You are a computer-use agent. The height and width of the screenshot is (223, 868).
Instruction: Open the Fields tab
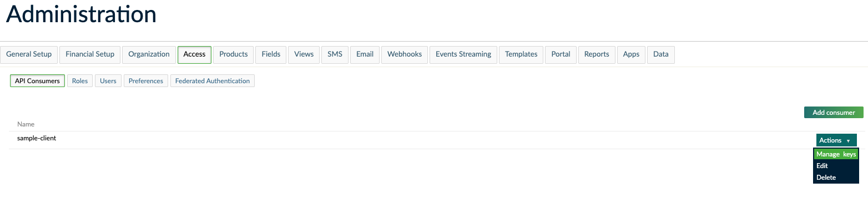(x=271, y=54)
